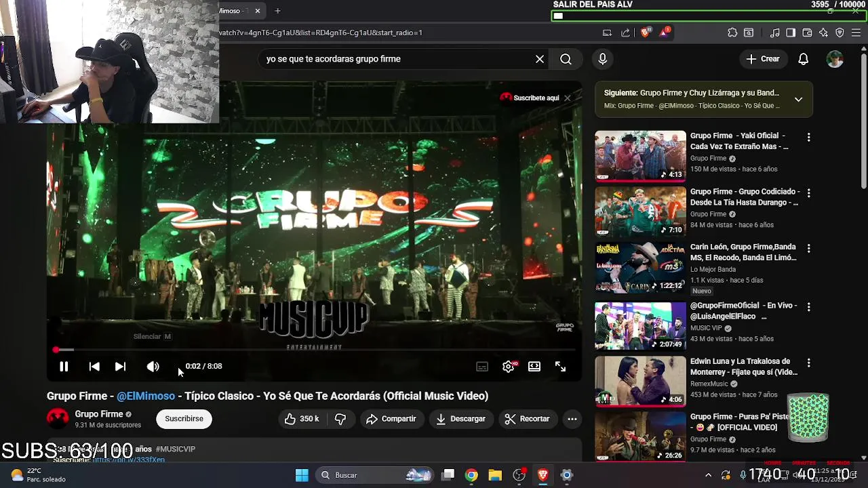The image size is (868, 488).
Task: Collapse the Siguiente mix playlist chevron
Action: click(798, 99)
